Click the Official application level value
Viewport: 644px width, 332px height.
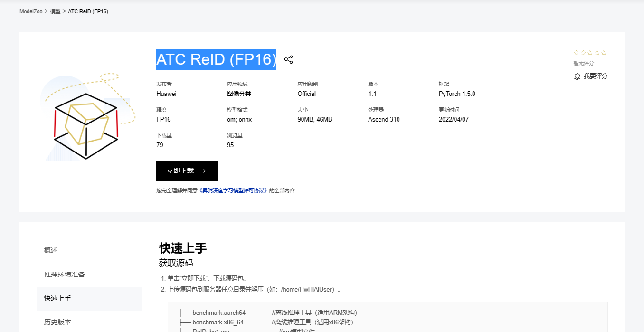point(307,94)
